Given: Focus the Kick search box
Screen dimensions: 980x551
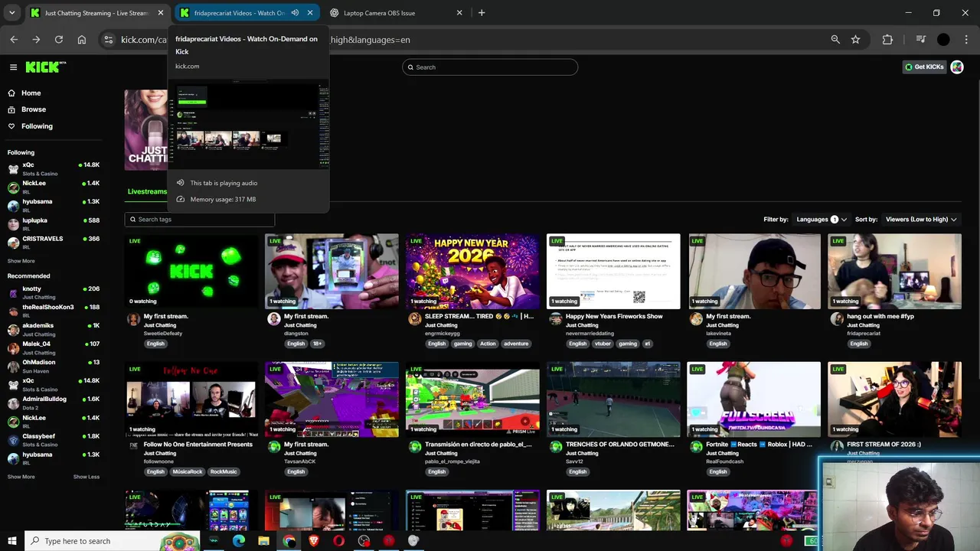Looking at the screenshot, I should [490, 67].
